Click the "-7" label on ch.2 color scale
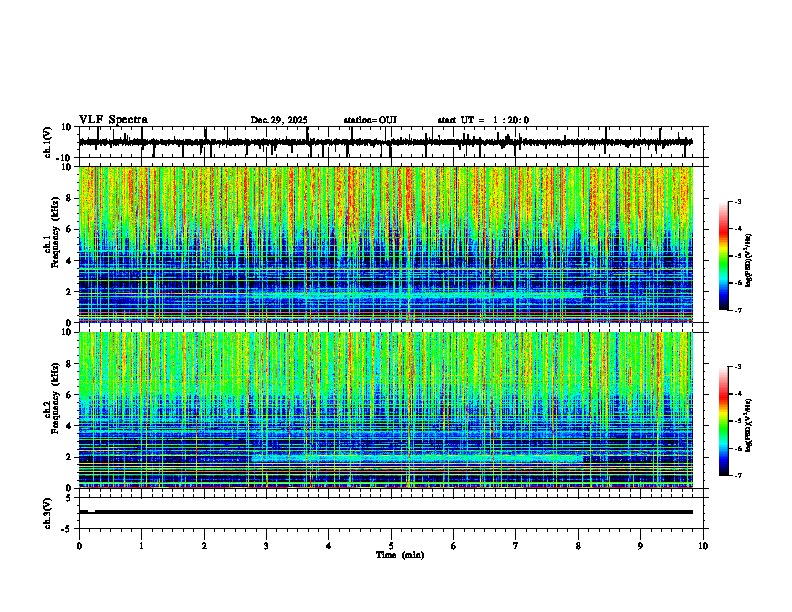Image resolution: width=792 pixels, height=612 pixels. 738,476
